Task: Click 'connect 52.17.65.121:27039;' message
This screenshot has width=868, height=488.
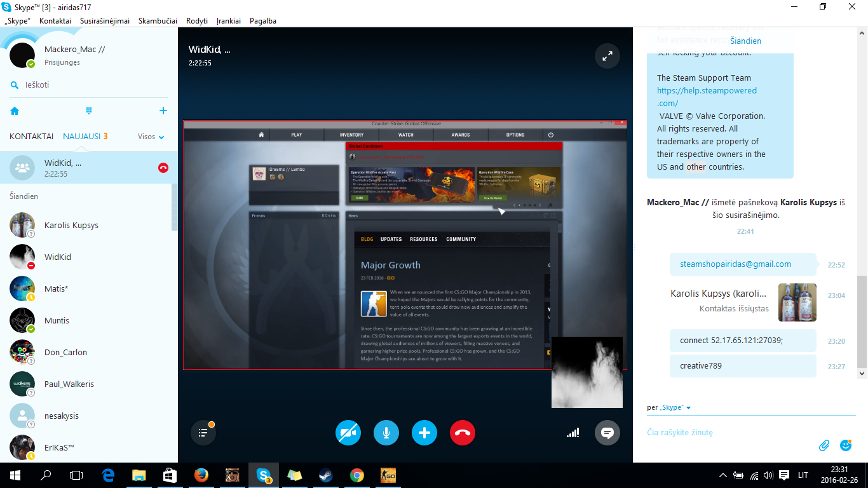Action: (743, 341)
